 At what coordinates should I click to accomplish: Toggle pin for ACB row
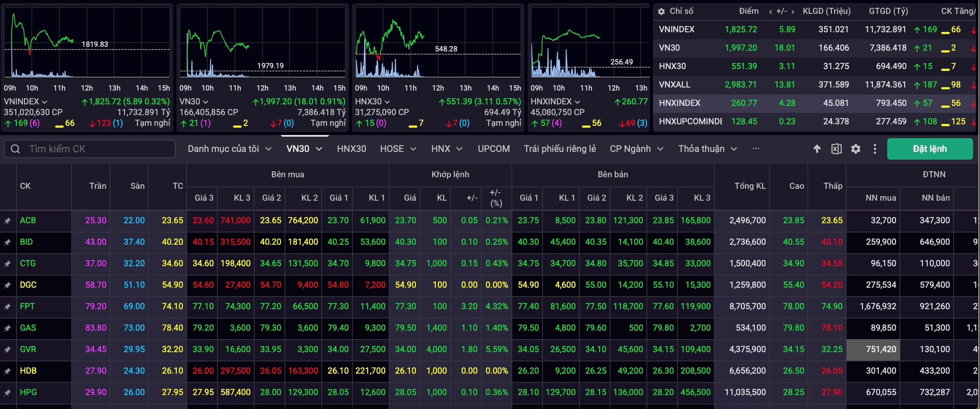click(x=7, y=221)
